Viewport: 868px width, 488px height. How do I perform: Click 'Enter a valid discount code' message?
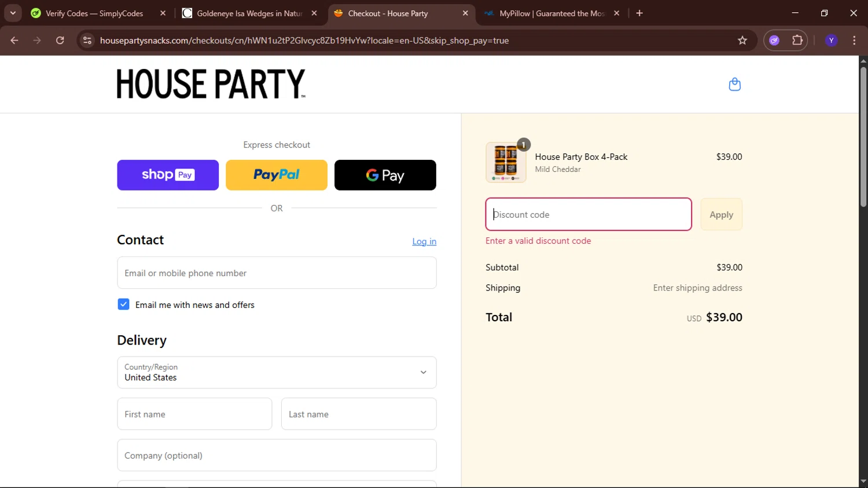pos(538,241)
